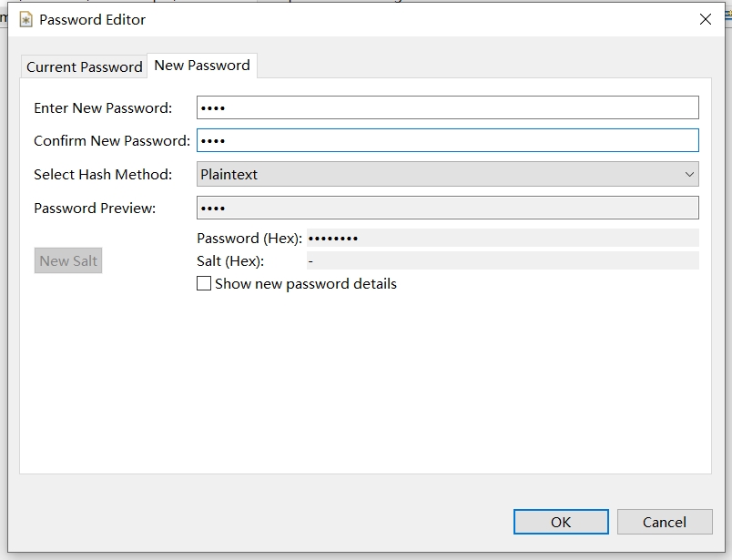Click the 'Enter New Password:' label
The image size is (732, 560).
[103, 107]
